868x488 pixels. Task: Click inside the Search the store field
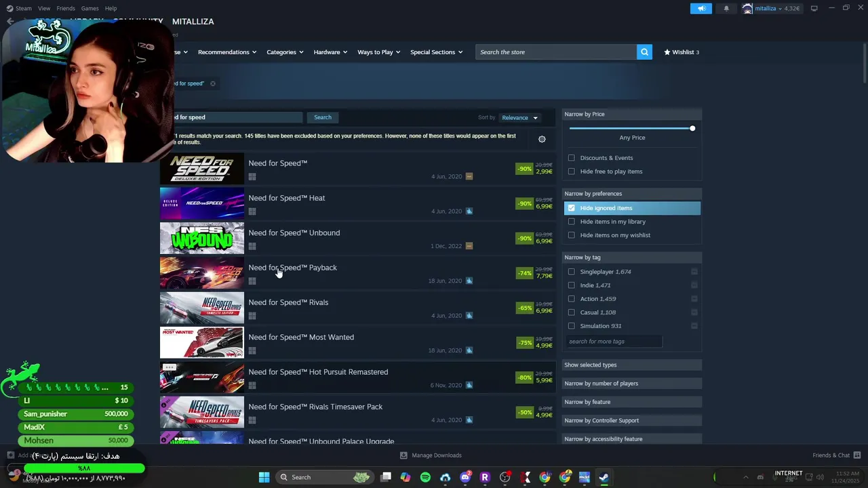pyautogui.click(x=556, y=52)
